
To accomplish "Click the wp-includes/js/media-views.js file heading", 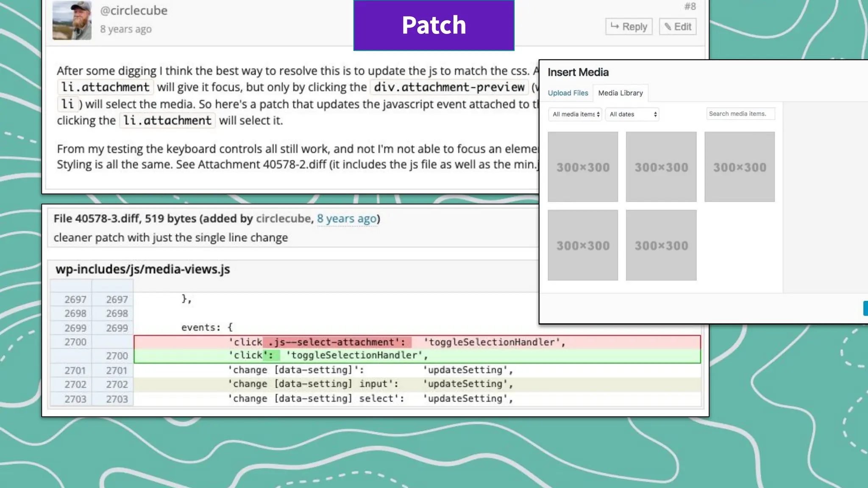I will pyautogui.click(x=142, y=269).
